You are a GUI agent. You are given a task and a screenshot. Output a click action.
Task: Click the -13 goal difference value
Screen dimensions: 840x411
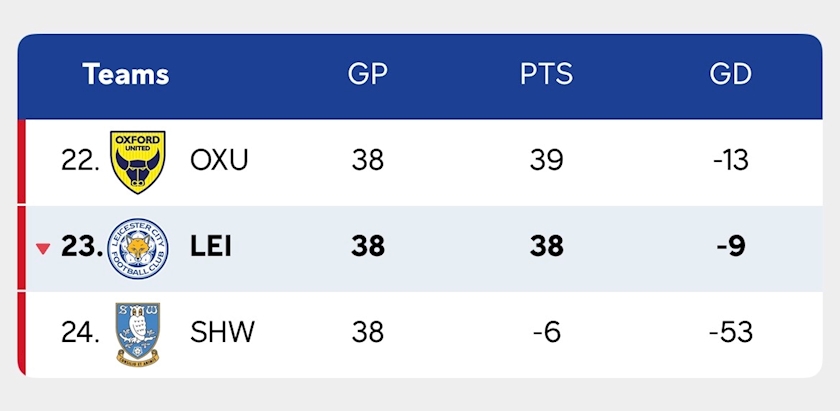pos(731,160)
